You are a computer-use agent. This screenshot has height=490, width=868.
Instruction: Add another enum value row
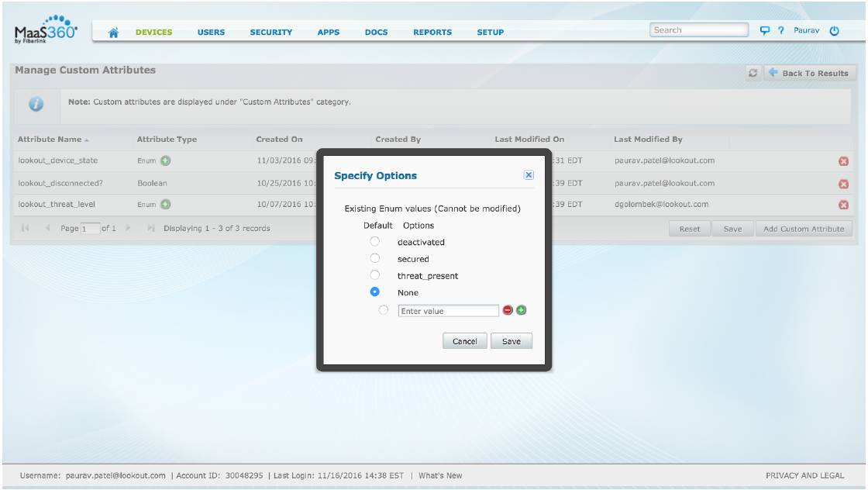[x=521, y=310]
